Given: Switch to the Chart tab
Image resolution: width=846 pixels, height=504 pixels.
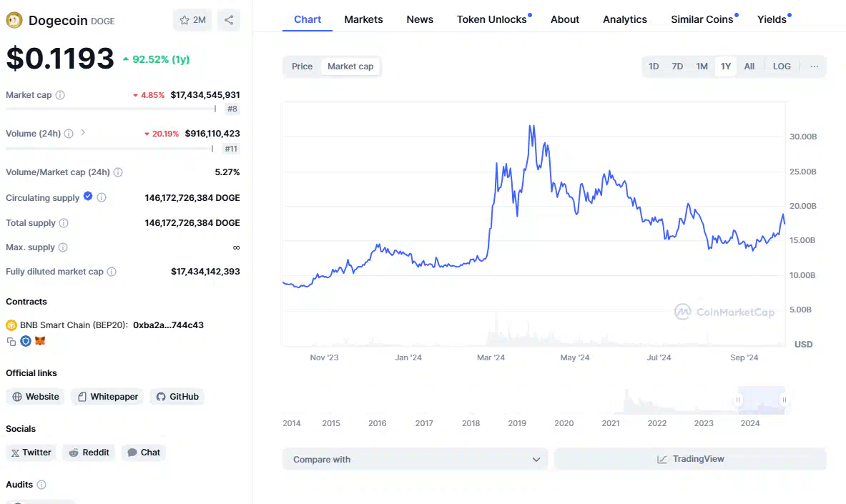Looking at the screenshot, I should (308, 19).
